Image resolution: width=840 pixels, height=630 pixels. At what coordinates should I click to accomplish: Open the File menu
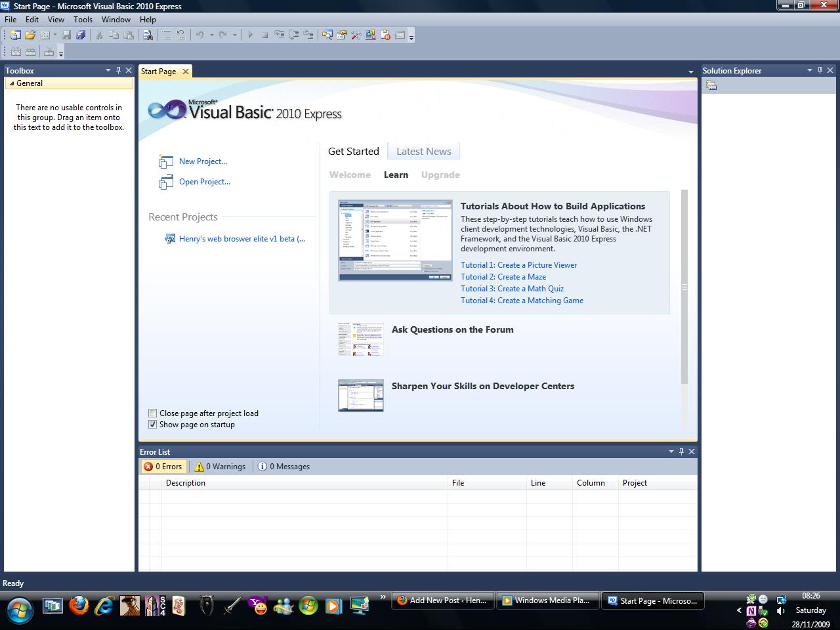point(10,20)
